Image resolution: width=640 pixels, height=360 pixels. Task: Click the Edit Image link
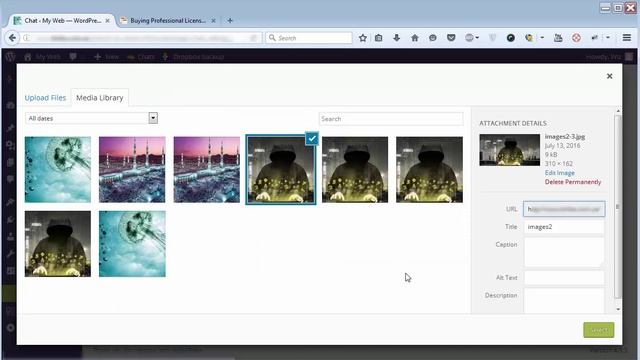coord(560,173)
